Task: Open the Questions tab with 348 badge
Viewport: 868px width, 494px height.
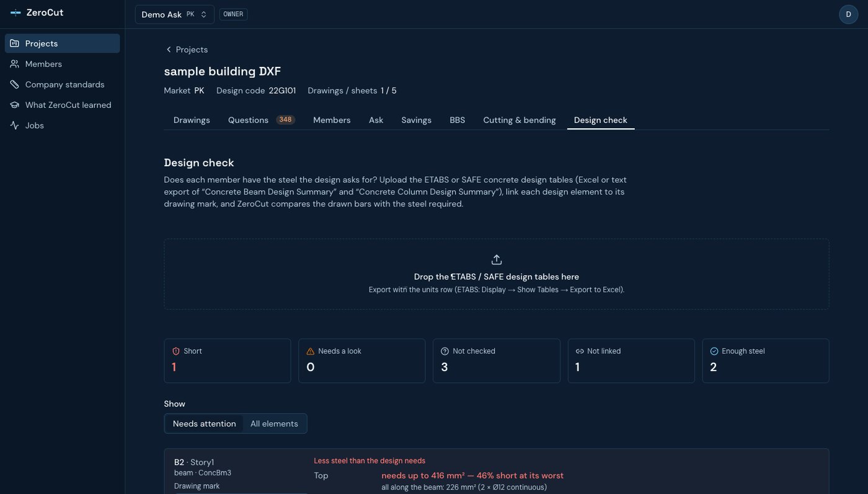Action: [x=261, y=120]
